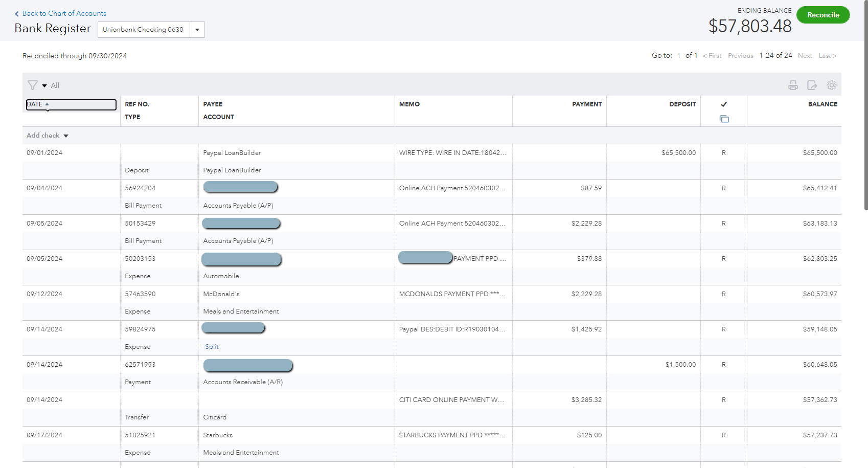Viewport: 868px width, 468px height.
Task: Click the Citicard transfer account cell
Action: pos(215,417)
